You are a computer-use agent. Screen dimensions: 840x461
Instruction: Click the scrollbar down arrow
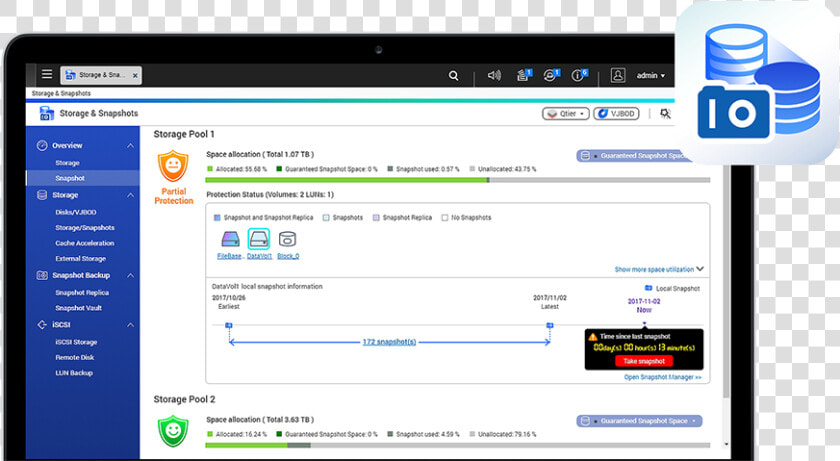(x=726, y=444)
